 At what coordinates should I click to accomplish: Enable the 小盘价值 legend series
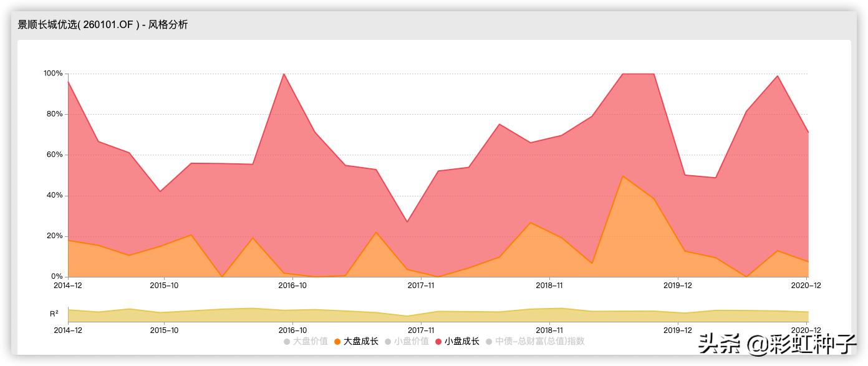coord(407,341)
